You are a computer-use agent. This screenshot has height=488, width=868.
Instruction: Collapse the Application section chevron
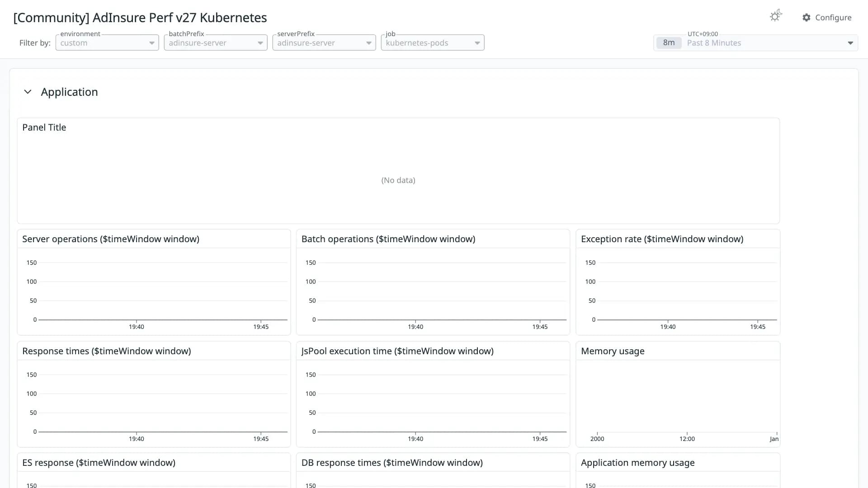pos(28,92)
